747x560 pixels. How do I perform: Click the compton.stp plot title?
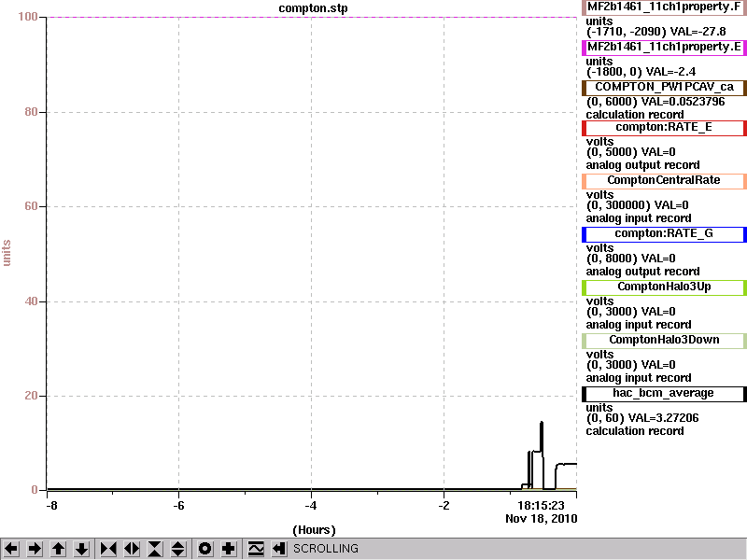click(x=313, y=8)
